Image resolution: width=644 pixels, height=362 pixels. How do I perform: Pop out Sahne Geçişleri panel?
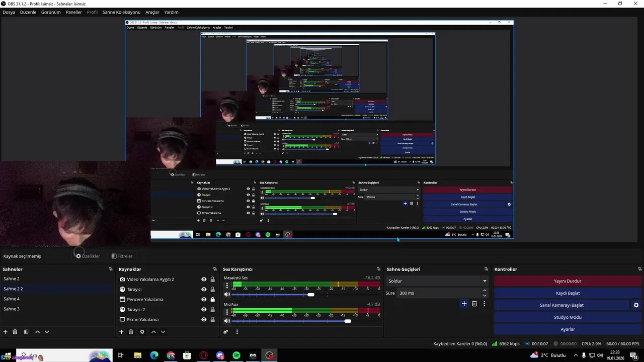pyautogui.click(x=486, y=269)
